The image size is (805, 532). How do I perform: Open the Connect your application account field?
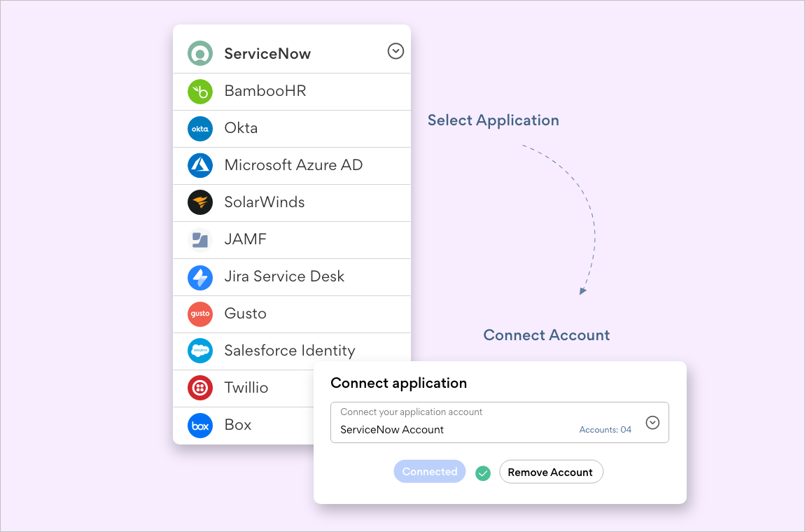(500, 422)
